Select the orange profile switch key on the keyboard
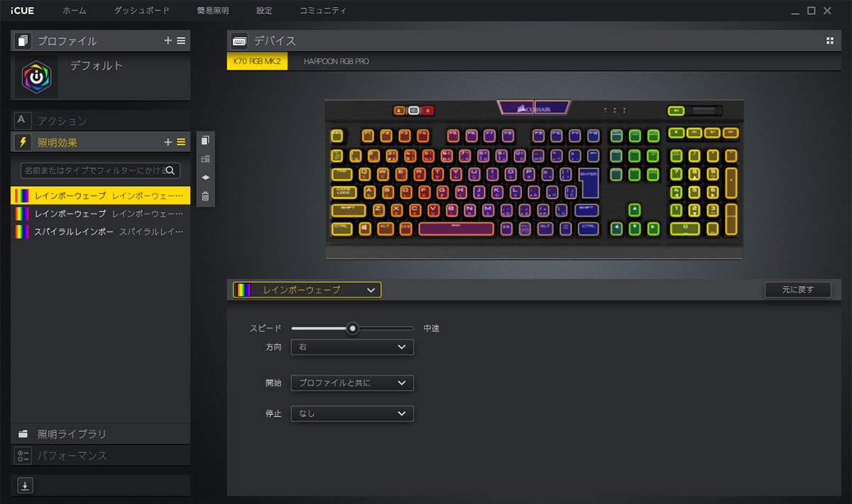The image size is (852, 504). pyautogui.click(x=399, y=111)
